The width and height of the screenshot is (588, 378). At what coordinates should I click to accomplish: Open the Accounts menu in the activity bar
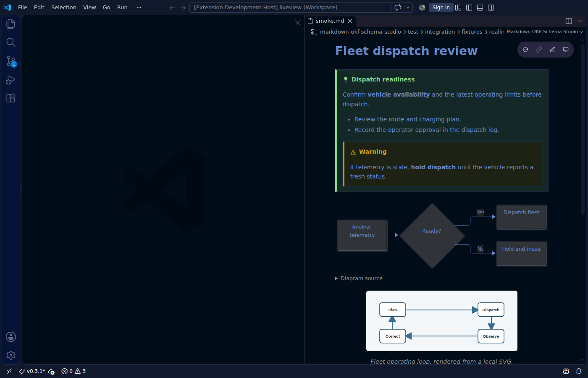tap(11, 337)
